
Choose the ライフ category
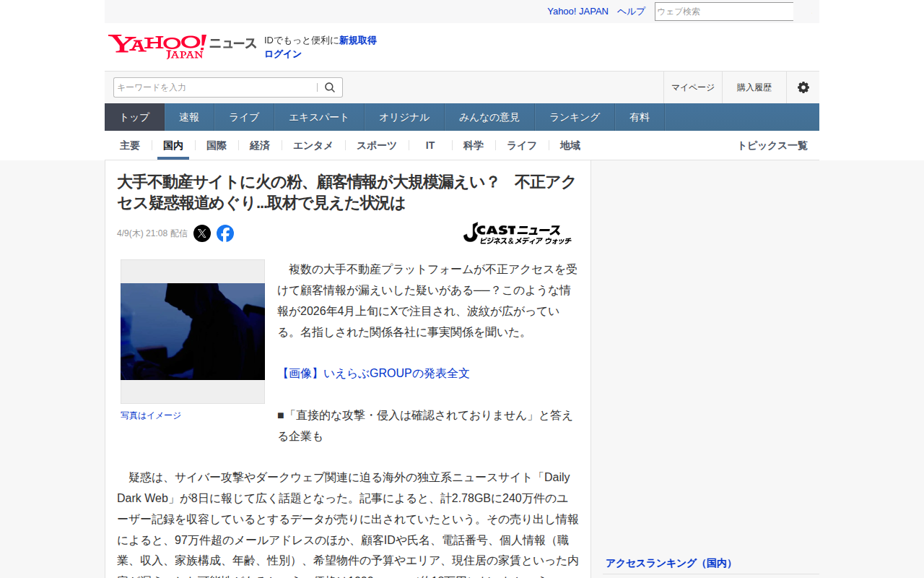[522, 145]
